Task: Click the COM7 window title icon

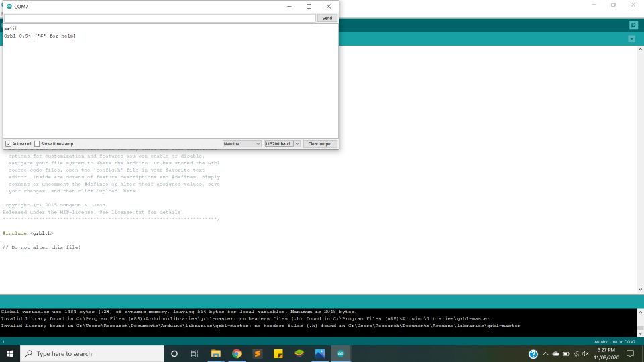Action: click(9, 7)
